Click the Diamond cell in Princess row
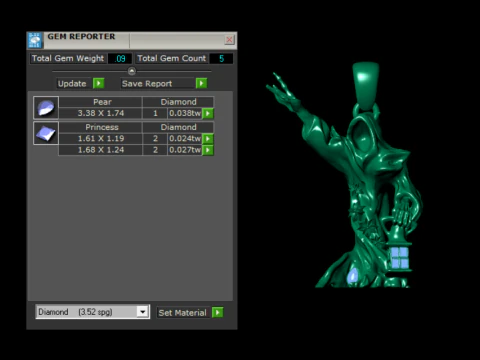This screenshot has width=480, height=360. pos(178,127)
